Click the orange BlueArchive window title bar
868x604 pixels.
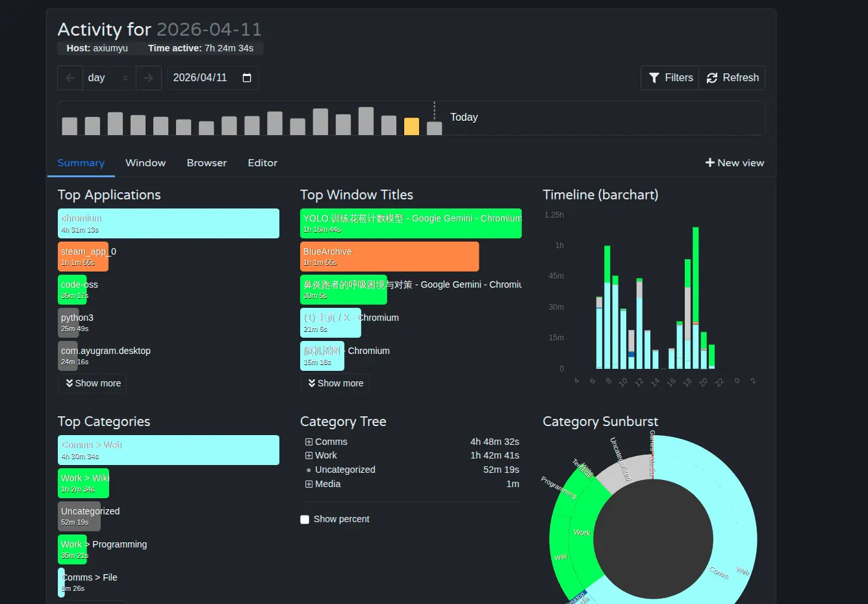[389, 257]
